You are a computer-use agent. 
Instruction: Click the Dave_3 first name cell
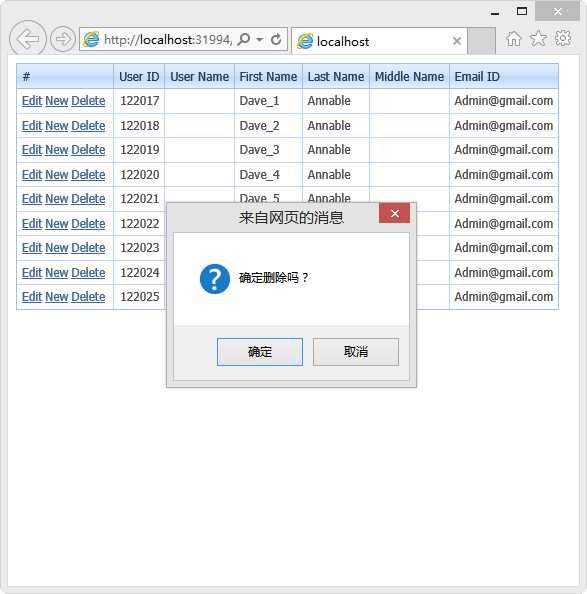point(269,150)
